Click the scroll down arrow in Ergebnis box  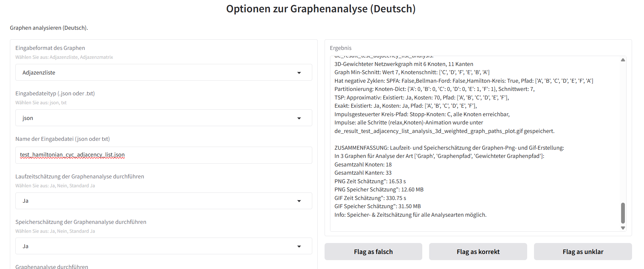(x=623, y=228)
